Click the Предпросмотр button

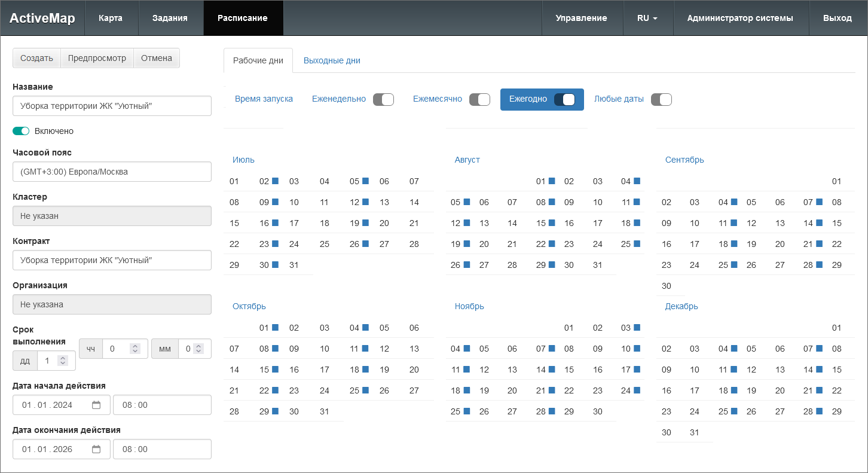(97, 58)
